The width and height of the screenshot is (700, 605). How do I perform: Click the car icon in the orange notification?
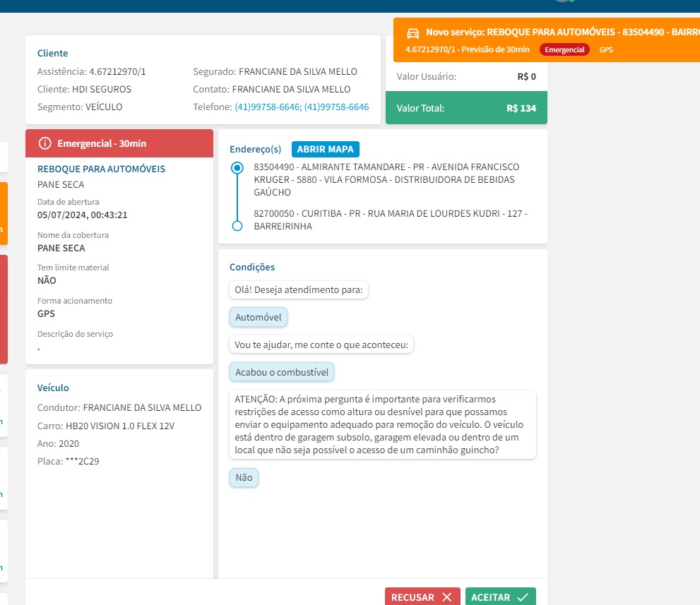point(413,33)
